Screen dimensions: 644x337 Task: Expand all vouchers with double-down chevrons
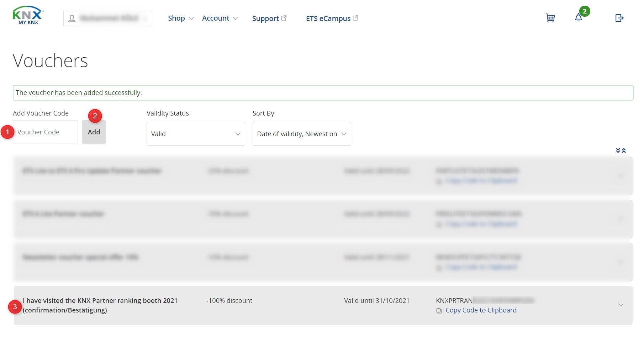pyautogui.click(x=618, y=150)
